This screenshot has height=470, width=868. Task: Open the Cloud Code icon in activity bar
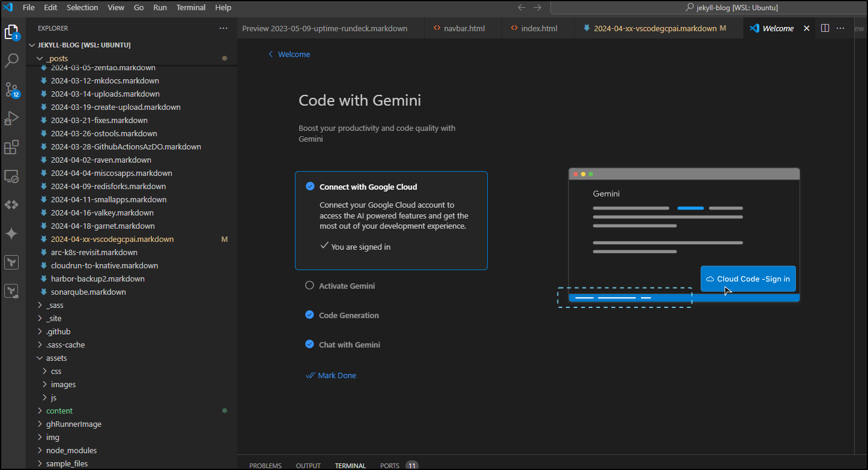(12, 205)
